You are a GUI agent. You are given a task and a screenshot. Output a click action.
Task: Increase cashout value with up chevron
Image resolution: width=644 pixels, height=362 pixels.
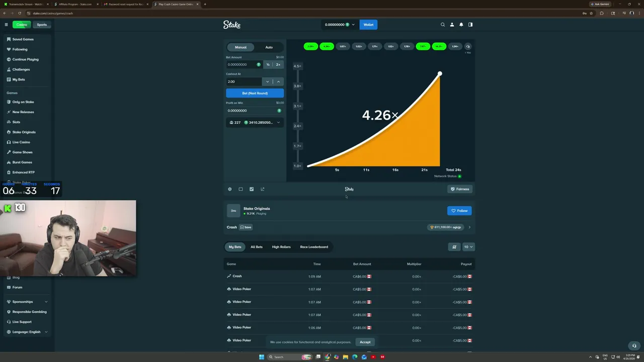click(278, 81)
